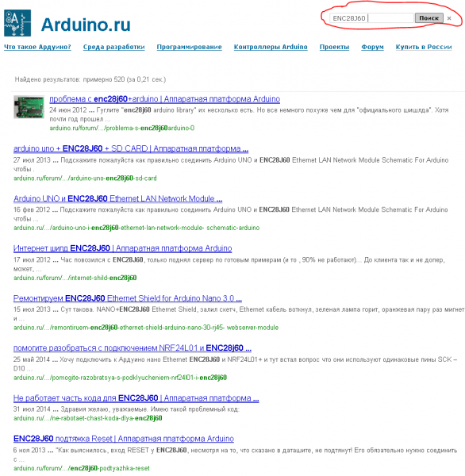Open Ремонтируем ENC28J60 Ethernet Shield result
The height and width of the screenshot is (476, 465).
[x=128, y=298]
